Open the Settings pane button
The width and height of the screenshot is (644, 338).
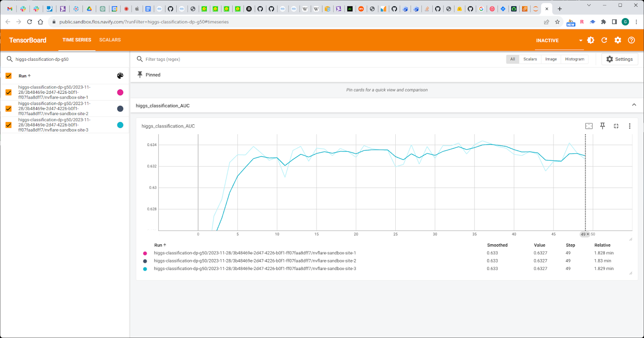(619, 59)
